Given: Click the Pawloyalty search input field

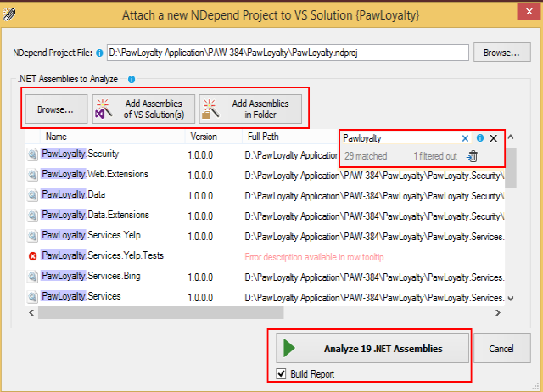Looking at the screenshot, I should pyautogui.click(x=400, y=138).
